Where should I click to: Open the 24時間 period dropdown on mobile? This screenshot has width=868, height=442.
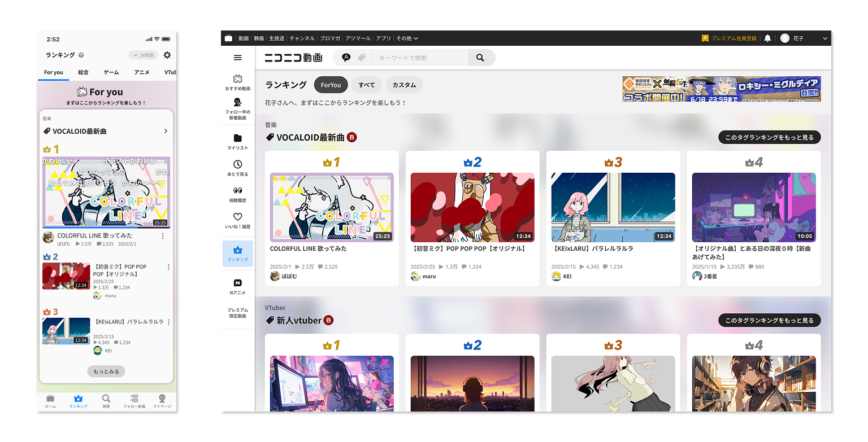[143, 55]
